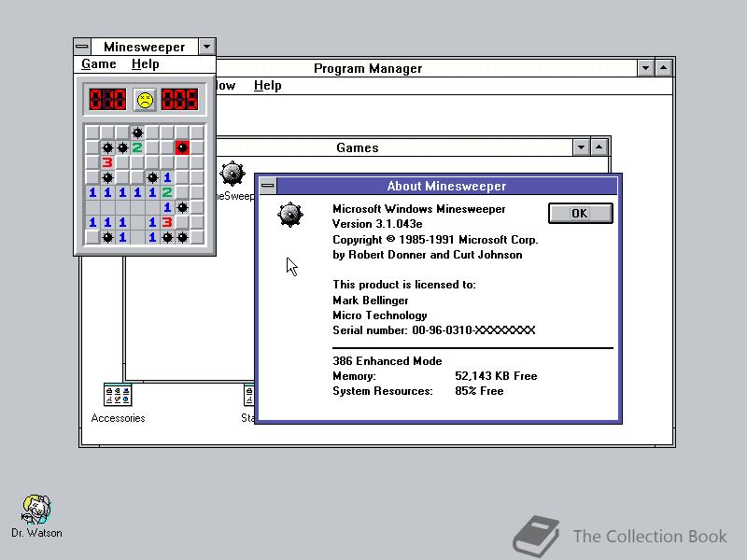Click the unrevealed tile right of the exploded mine

pos(197,147)
